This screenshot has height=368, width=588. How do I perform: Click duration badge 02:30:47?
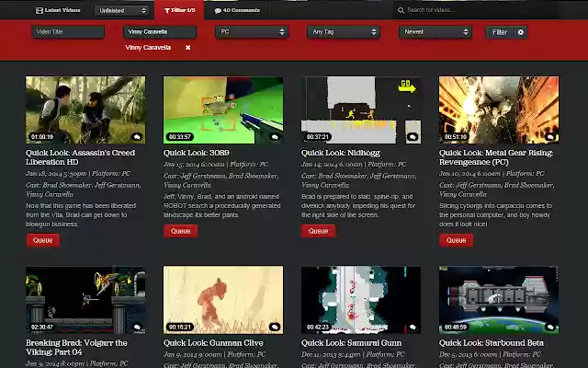[x=42, y=328]
